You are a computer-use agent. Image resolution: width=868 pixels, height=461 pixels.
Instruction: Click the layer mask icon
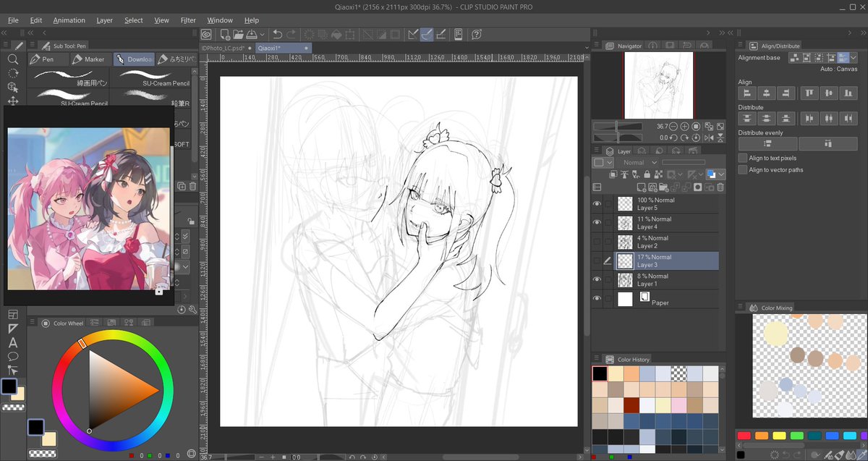697,187
